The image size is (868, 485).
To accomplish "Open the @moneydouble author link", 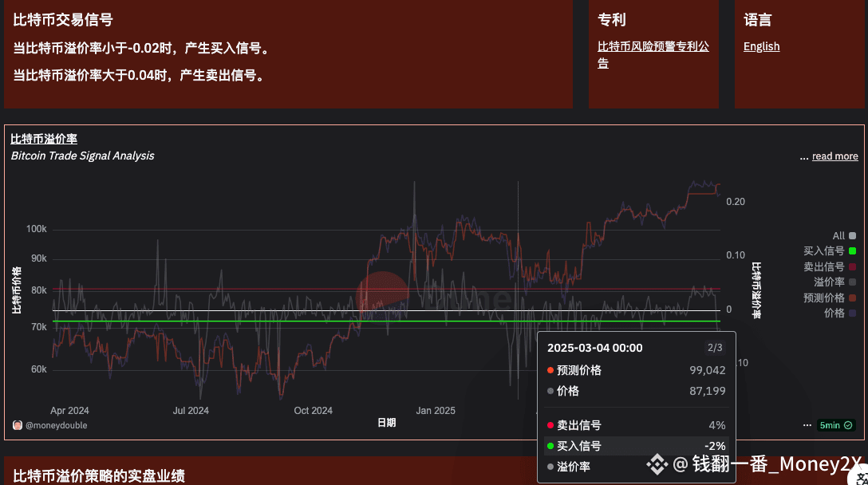I will click(x=57, y=425).
